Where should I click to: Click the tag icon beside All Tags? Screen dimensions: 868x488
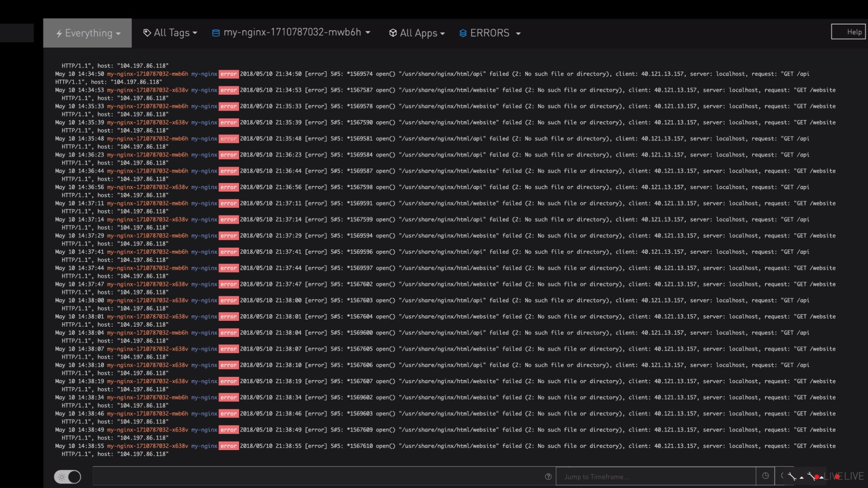point(147,33)
